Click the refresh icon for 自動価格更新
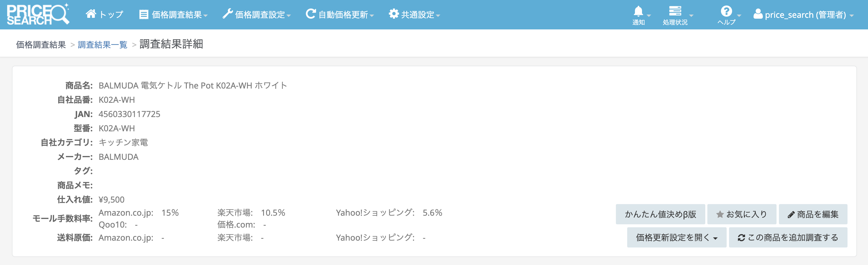This screenshot has height=265, width=868. pyautogui.click(x=310, y=14)
